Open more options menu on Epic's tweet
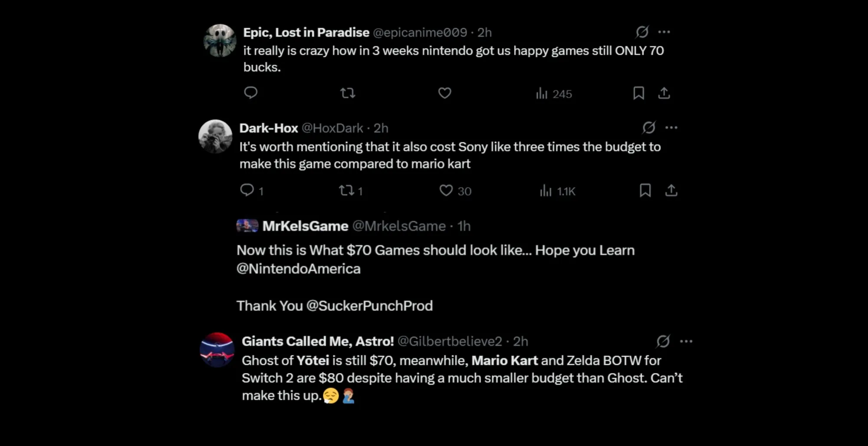 click(665, 32)
